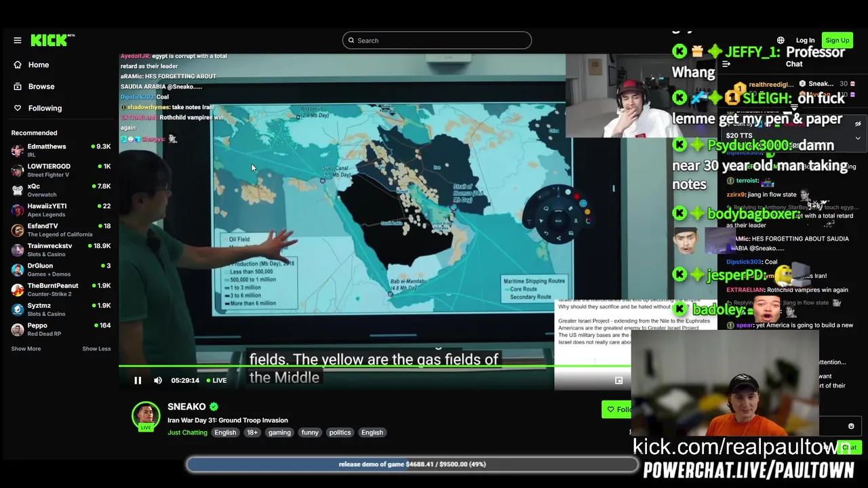868x488 pixels.
Task: Click the Chat panel heading
Action: 794,64
